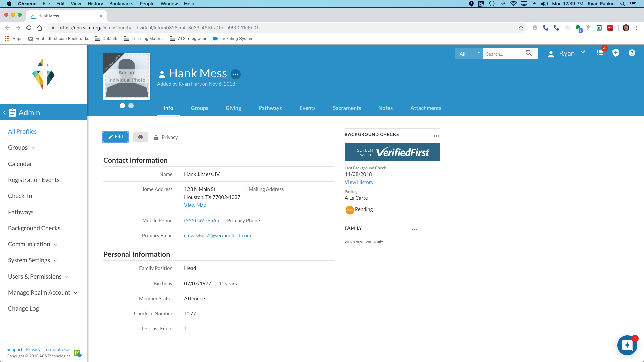Switch to the Sacraments tab
Viewport: 644px width, 362px height.
(346, 108)
